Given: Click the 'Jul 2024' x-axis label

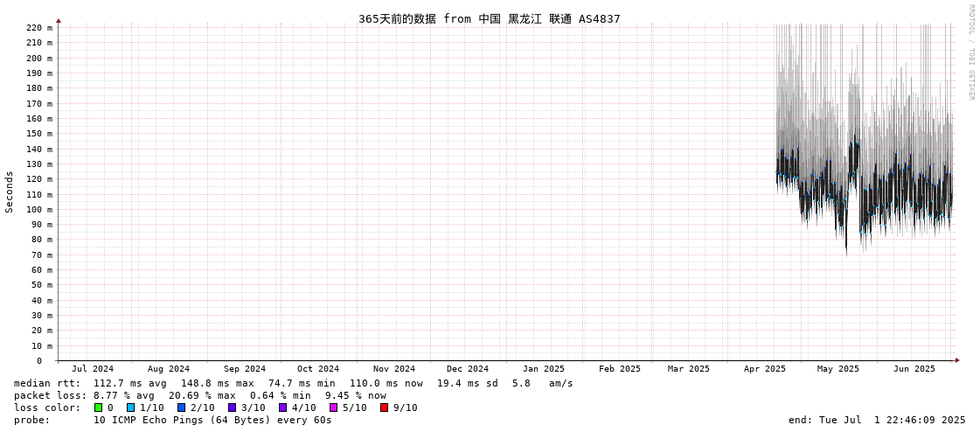Looking at the screenshot, I should click(x=93, y=369).
